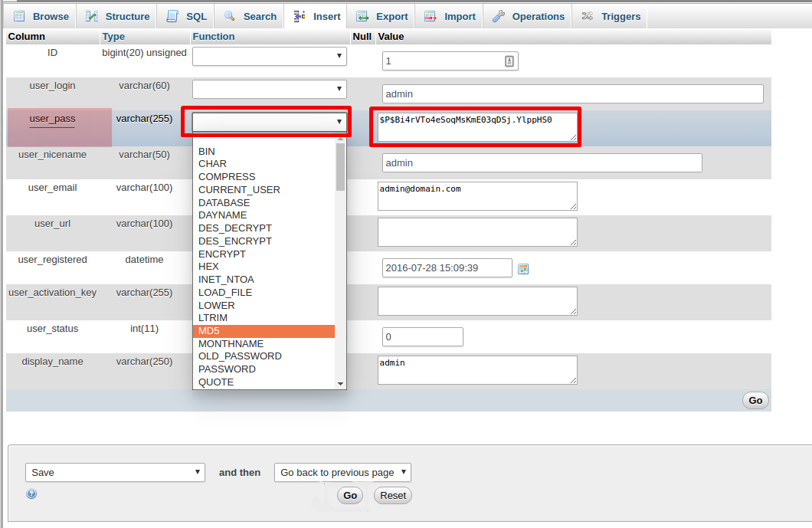This screenshot has height=528, width=812.
Task: Switch to the Structure tab
Action: pyautogui.click(x=117, y=17)
